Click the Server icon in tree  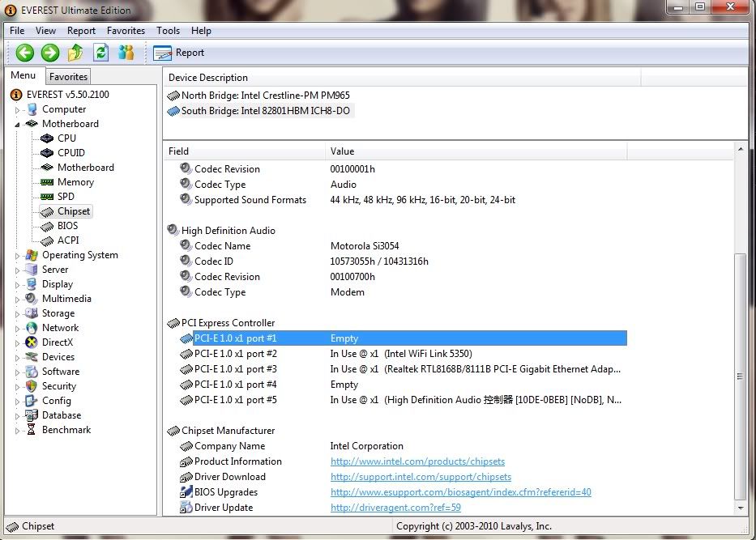[32, 270]
